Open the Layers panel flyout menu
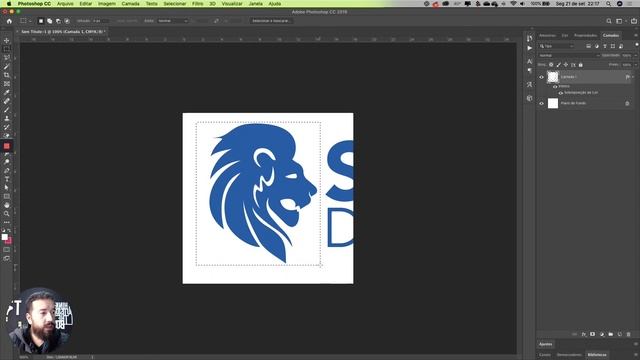This screenshot has width=640, height=360. (x=636, y=36)
